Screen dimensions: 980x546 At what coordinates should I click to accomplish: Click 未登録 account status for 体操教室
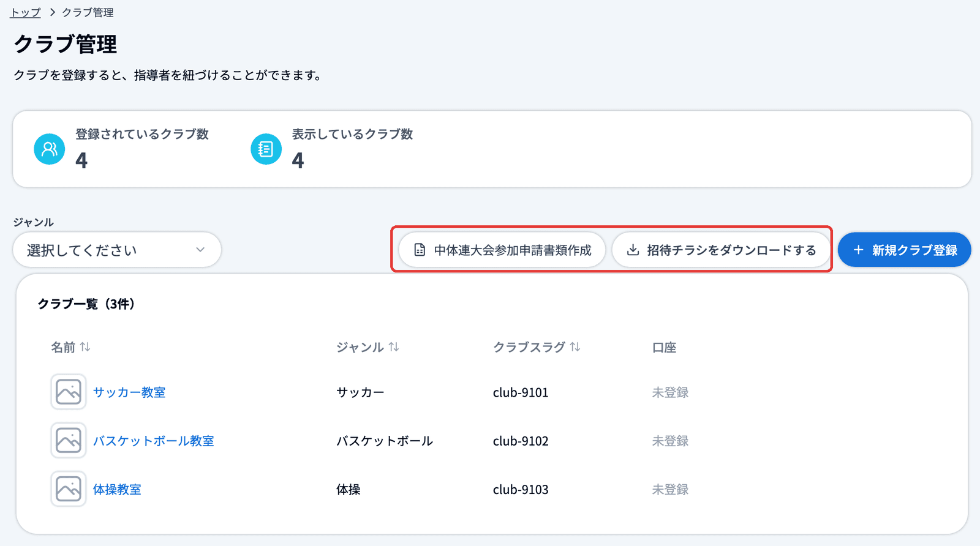pyautogui.click(x=670, y=490)
